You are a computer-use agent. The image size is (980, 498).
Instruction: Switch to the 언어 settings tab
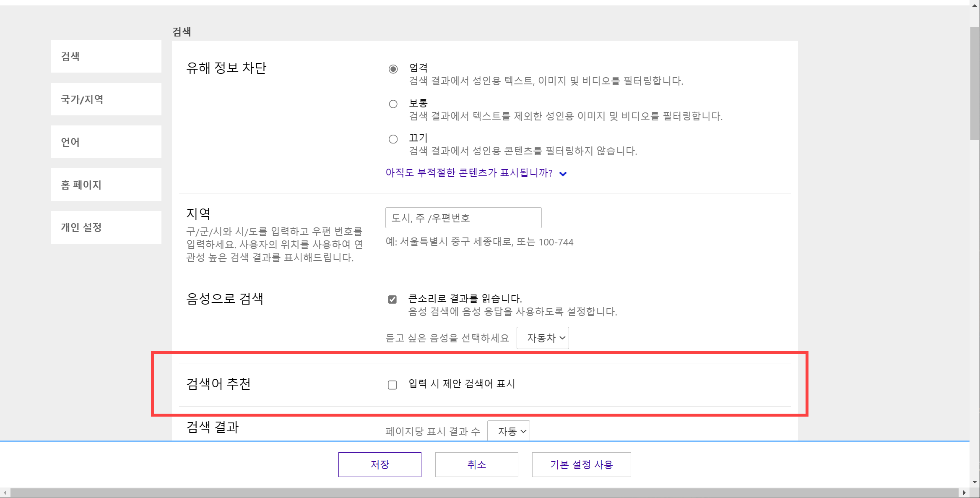pyautogui.click(x=106, y=142)
